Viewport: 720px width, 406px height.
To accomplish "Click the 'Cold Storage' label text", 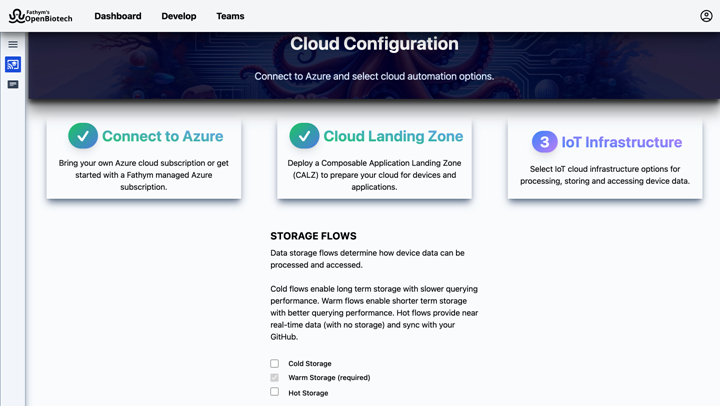I will [x=310, y=363].
